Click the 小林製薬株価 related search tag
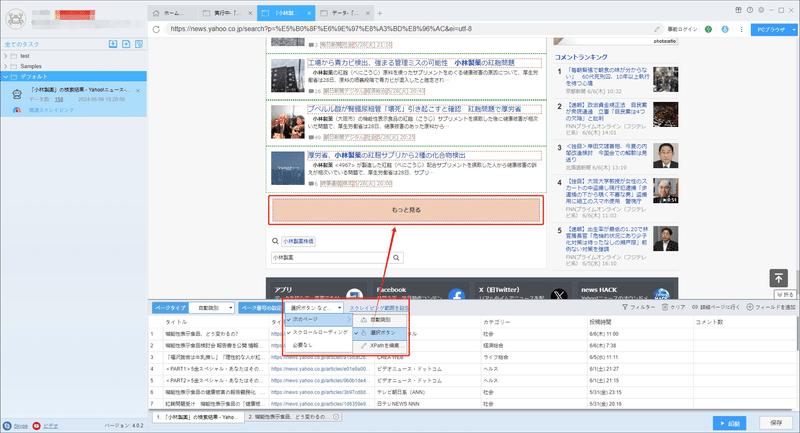The image size is (800, 433). pos(298,241)
